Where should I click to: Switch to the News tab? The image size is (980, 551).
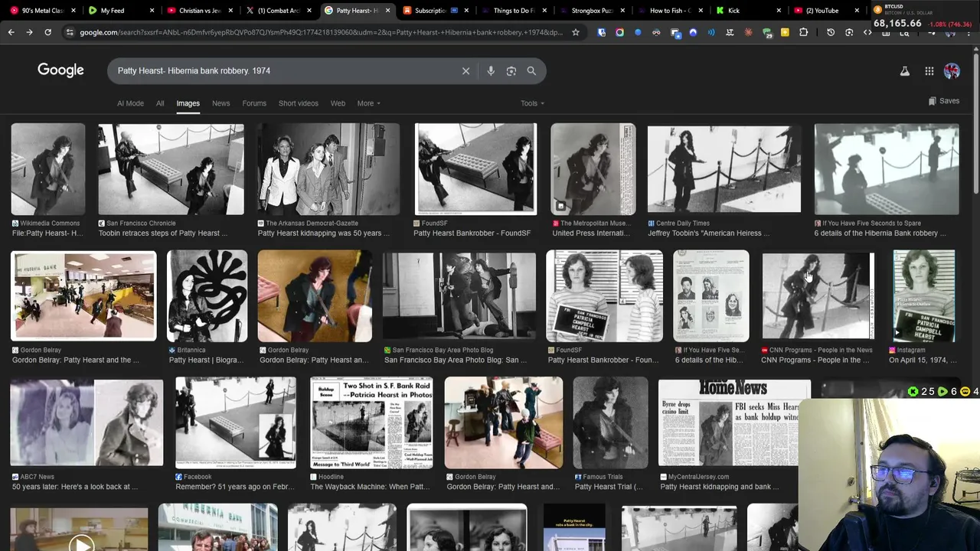[220, 103]
